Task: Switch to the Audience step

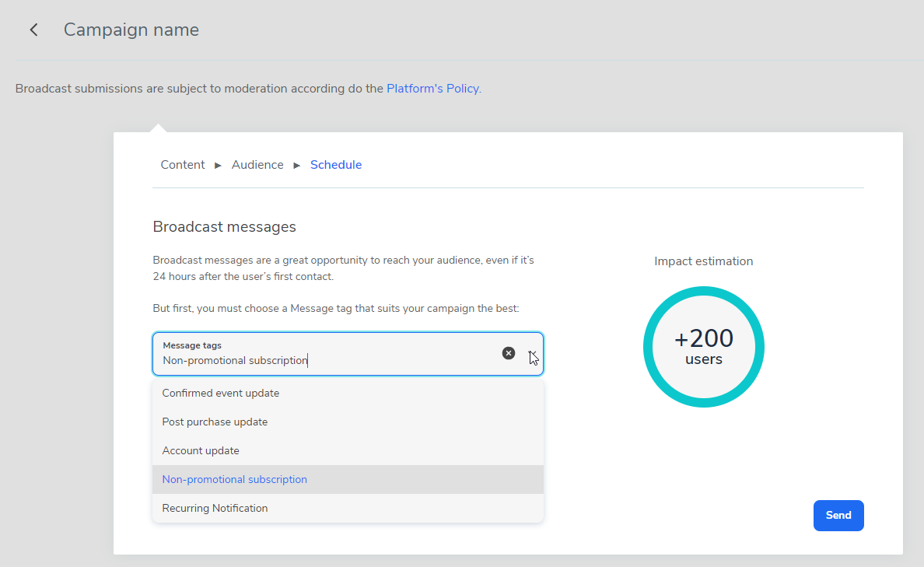Action: point(257,165)
